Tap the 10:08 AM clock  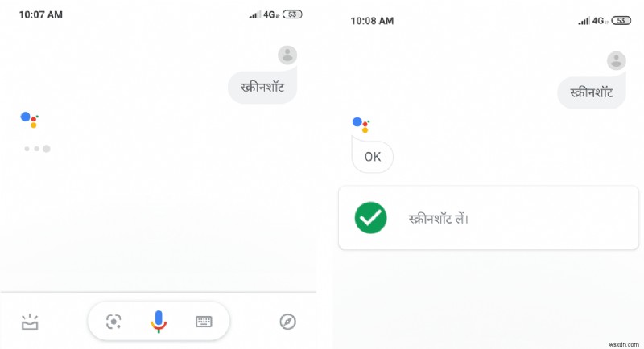[372, 21]
